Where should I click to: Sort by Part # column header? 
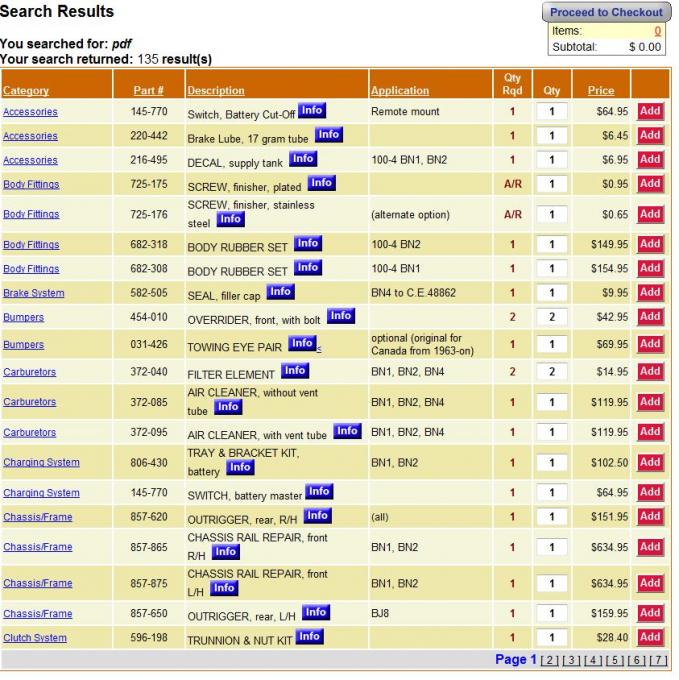[x=148, y=91]
